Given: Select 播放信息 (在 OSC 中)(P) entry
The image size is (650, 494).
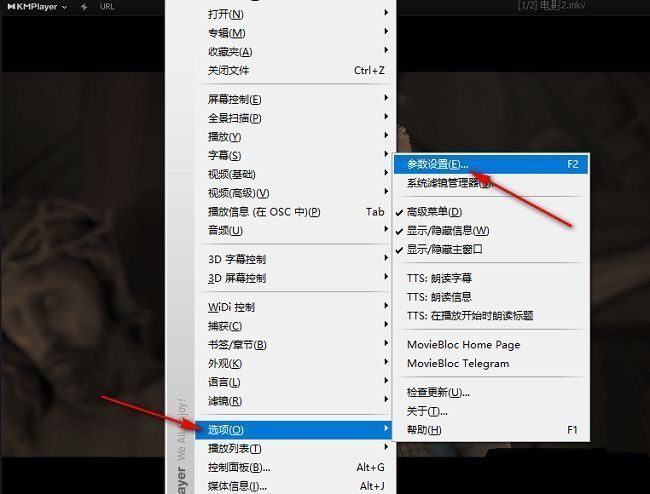Looking at the screenshot, I should 295,212.
